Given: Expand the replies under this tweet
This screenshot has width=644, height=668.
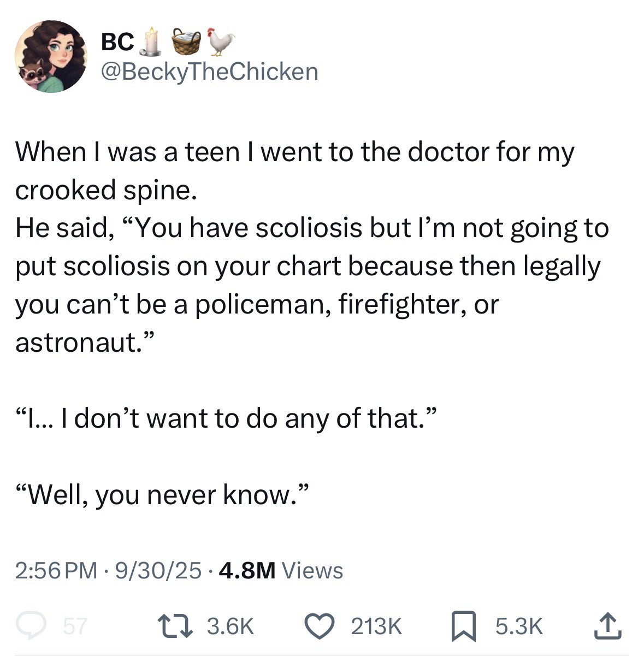Looking at the screenshot, I should pos(31,626).
